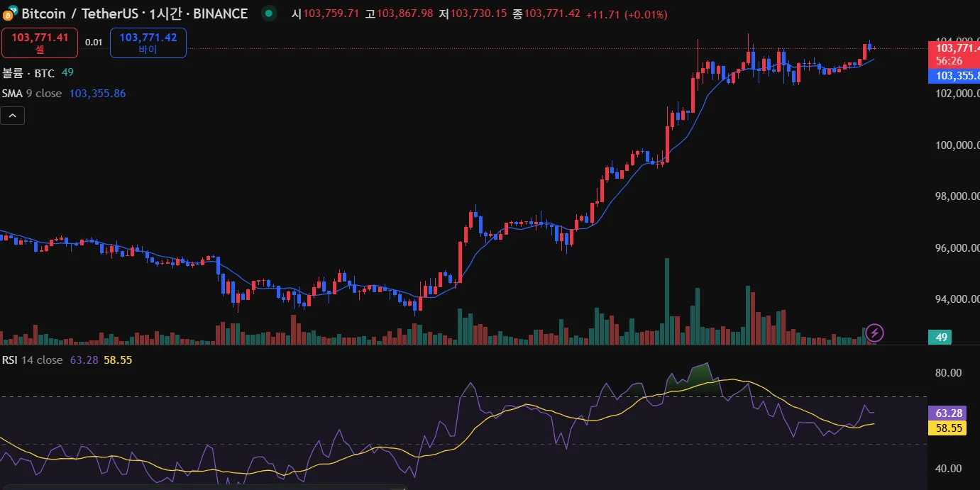
Task: Click the tallest green volume bar
Action: tap(666, 301)
